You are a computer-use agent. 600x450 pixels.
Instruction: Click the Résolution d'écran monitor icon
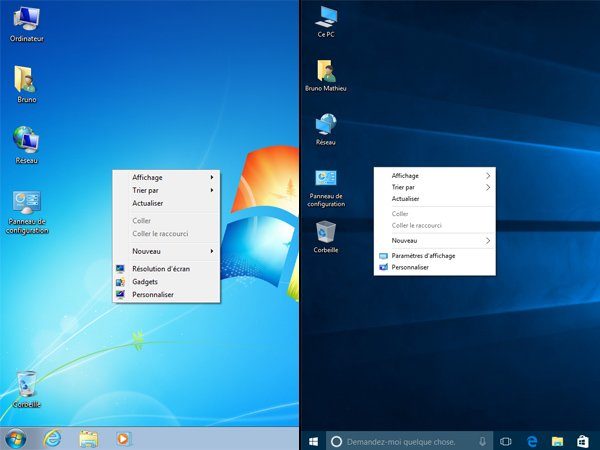(120, 269)
